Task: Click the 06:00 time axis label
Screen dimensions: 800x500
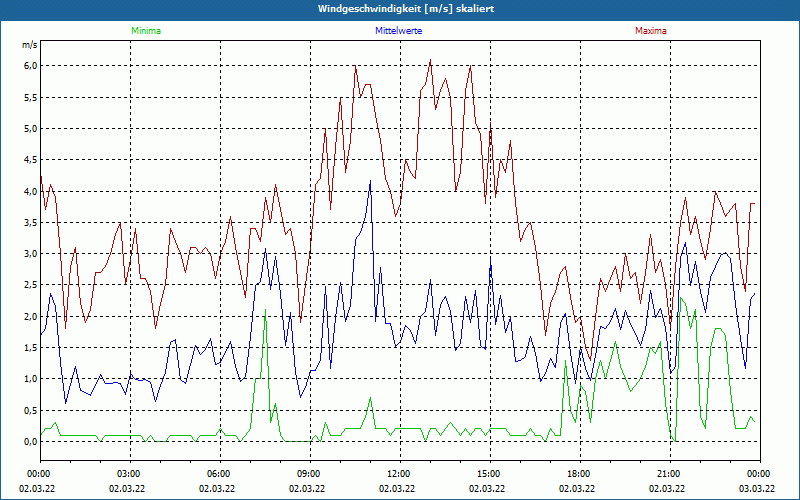Action: pyautogui.click(x=220, y=474)
